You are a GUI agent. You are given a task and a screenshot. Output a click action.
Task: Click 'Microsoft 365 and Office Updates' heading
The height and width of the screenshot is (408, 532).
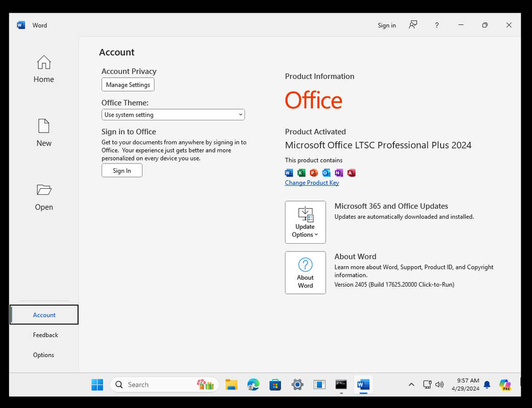point(391,206)
